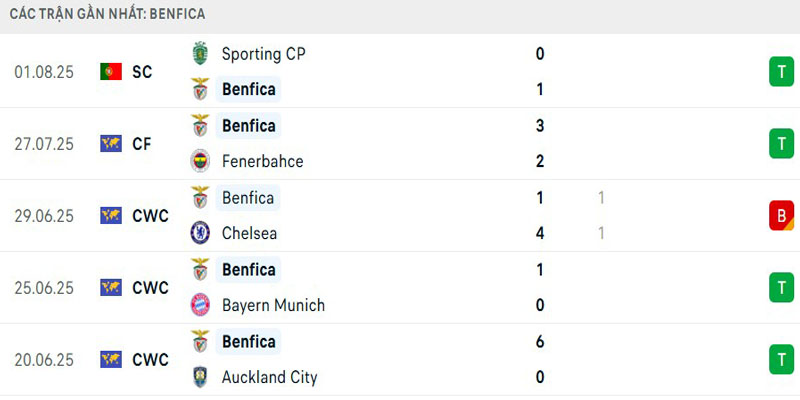
Task: Click the Benfica crest in the Chelsea match
Action: pyautogui.click(x=201, y=198)
